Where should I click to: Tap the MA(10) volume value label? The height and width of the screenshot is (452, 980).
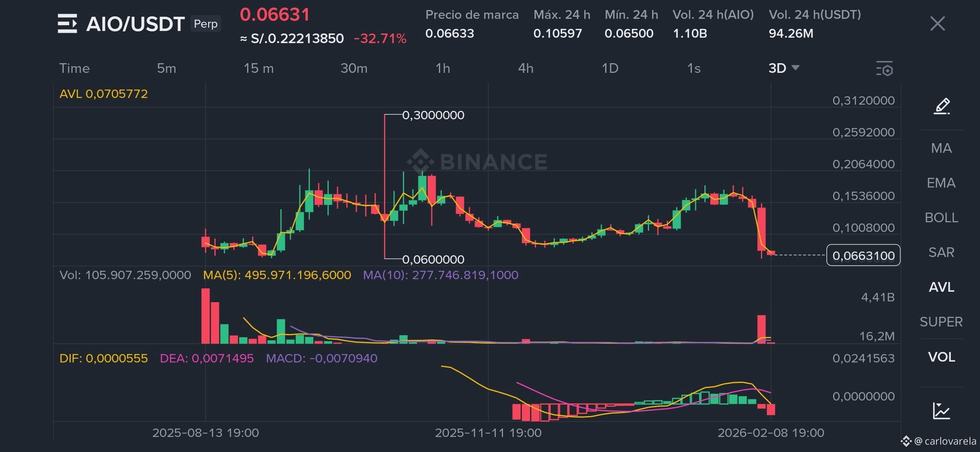[x=441, y=275]
